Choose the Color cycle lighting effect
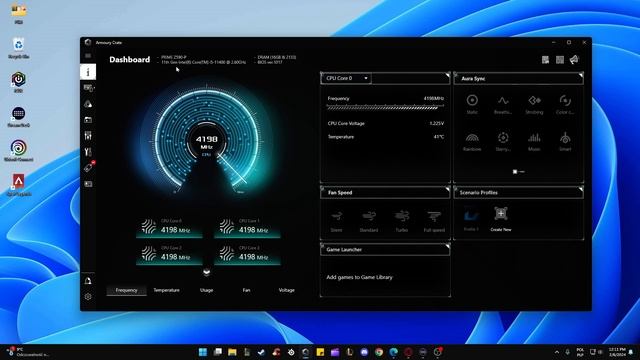Screen dimensions: 640x360 (565, 104)
